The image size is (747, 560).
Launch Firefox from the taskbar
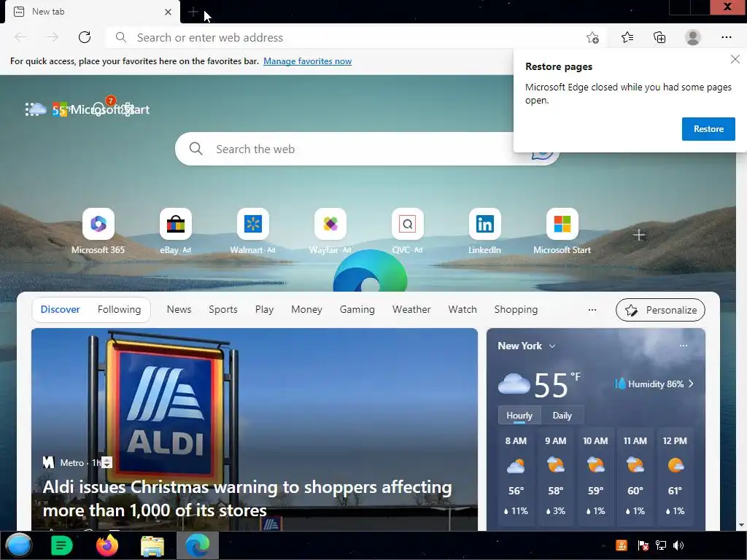(x=107, y=545)
